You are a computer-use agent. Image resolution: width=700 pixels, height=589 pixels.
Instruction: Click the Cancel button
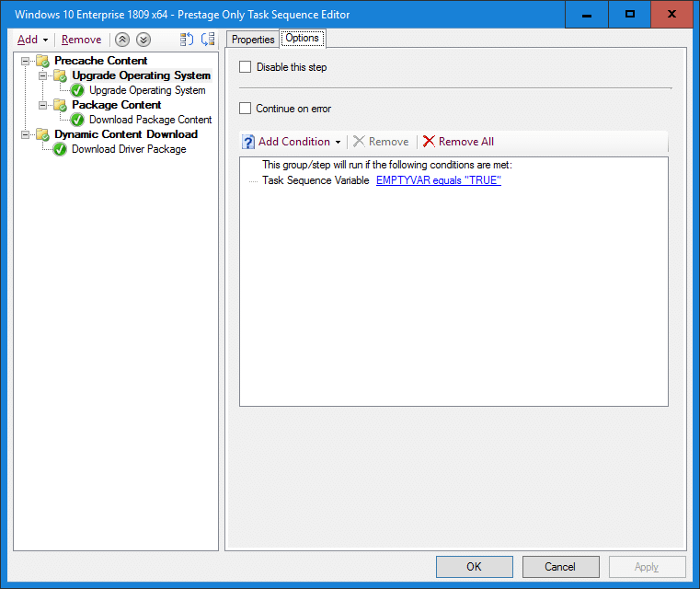click(560, 567)
